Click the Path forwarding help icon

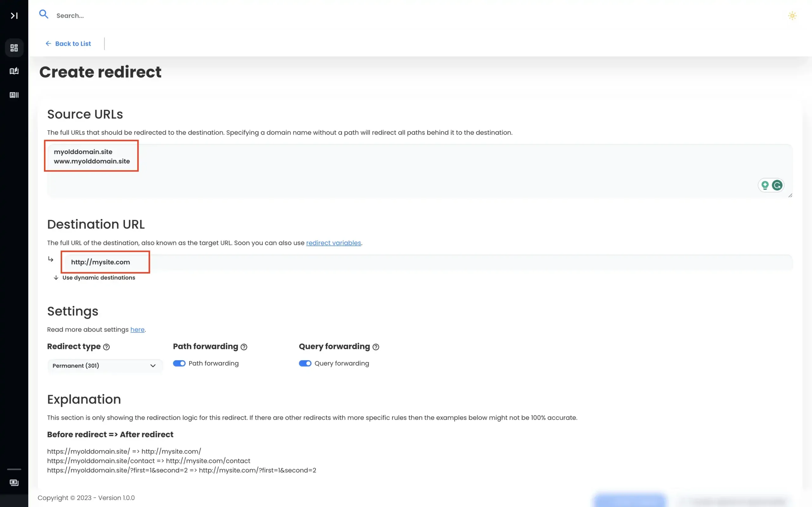244,347
